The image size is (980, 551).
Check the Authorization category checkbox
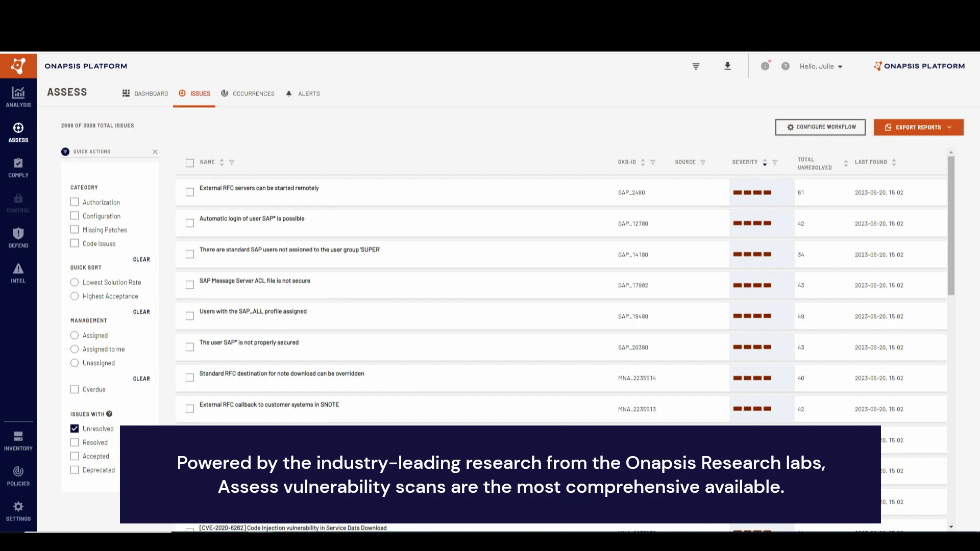pos(75,202)
